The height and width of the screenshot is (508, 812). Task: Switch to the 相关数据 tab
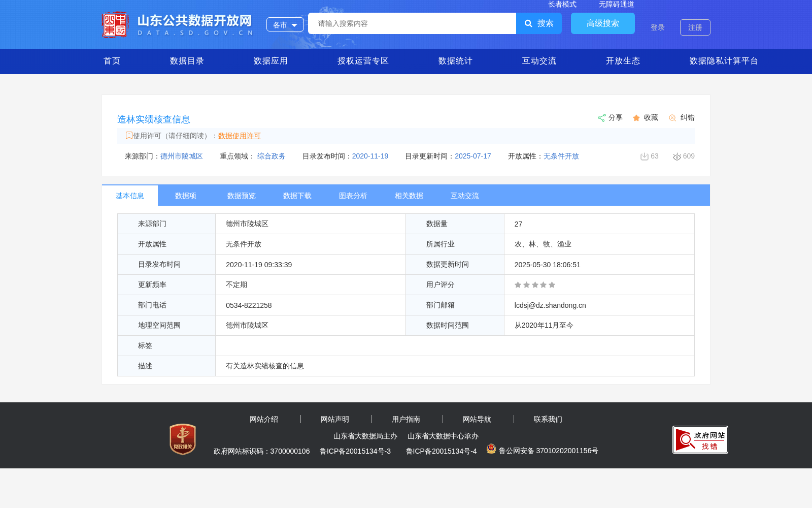click(409, 196)
